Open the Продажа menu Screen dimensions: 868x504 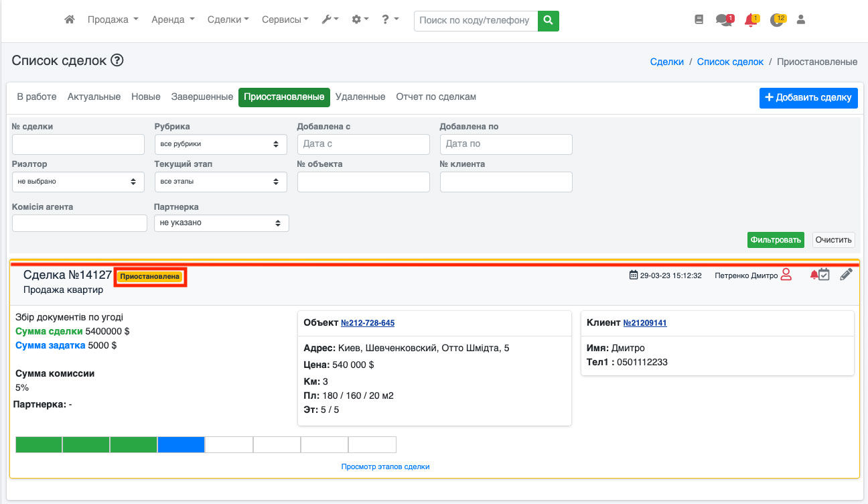tap(113, 20)
